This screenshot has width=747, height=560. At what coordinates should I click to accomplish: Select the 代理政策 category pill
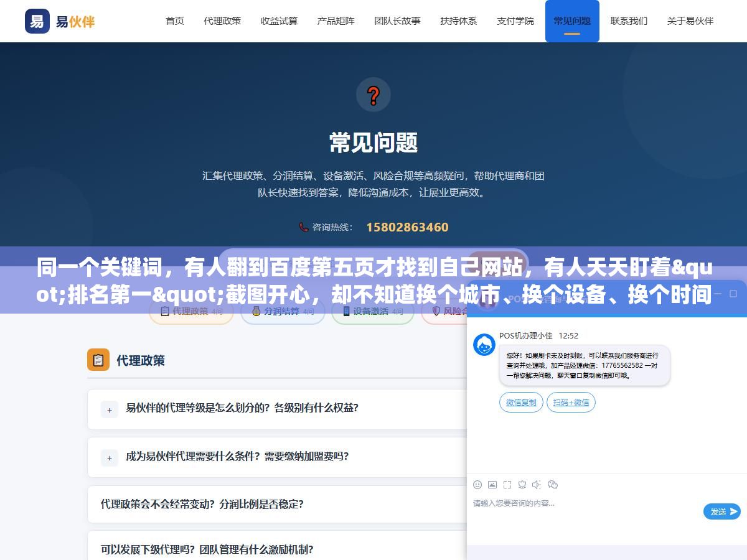191,312
